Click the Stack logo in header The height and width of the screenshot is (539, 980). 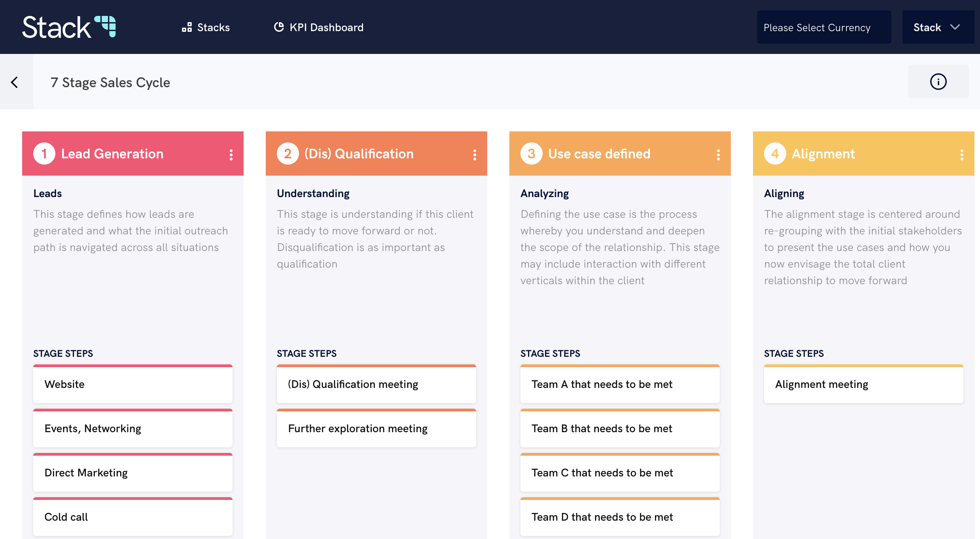[69, 27]
